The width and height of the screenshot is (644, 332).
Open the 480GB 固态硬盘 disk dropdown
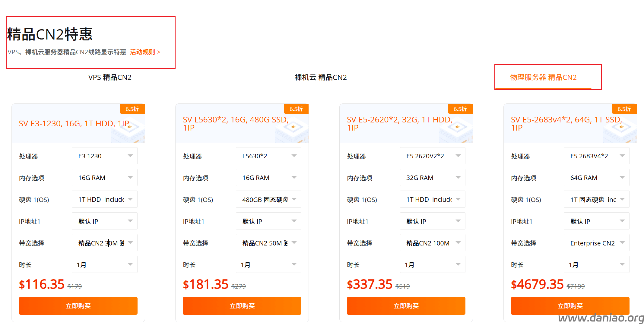click(x=268, y=199)
